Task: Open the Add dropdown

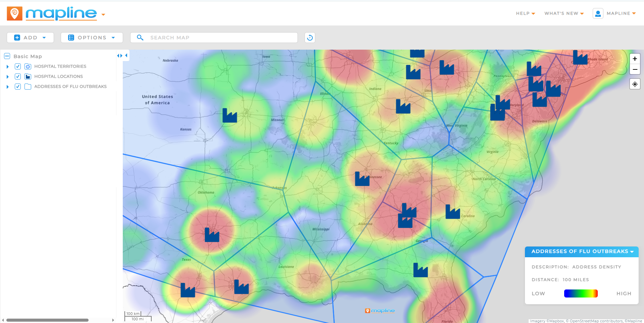Action: click(30, 38)
